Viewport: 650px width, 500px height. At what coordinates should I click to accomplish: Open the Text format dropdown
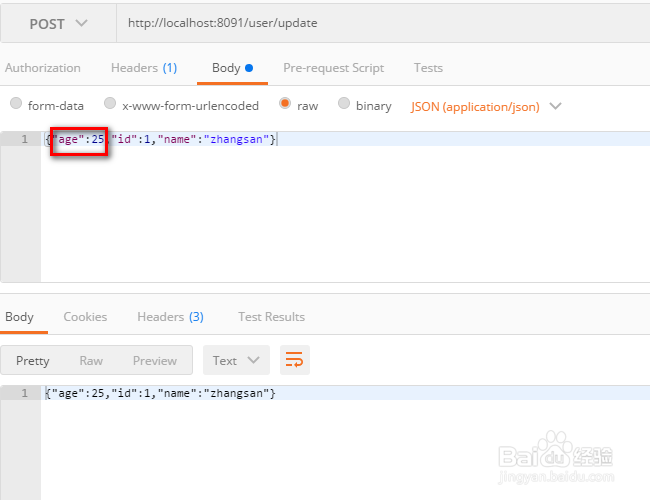(236, 360)
